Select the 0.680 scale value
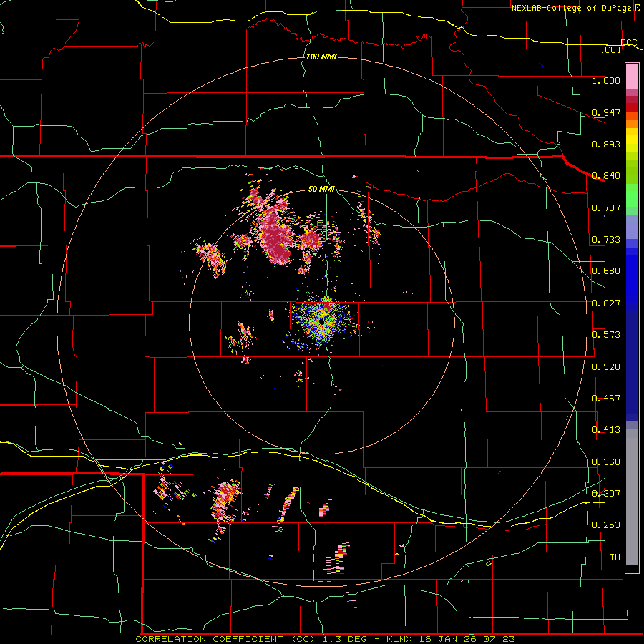Viewport: 644px width, 644px height. 606,271
